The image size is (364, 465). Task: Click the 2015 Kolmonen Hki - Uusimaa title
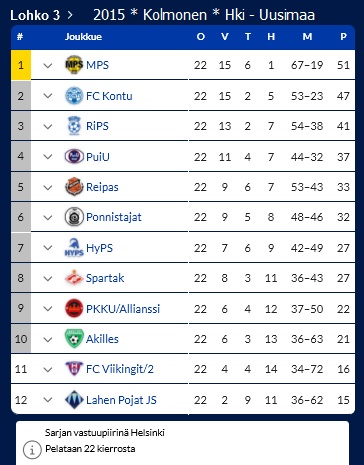(x=204, y=15)
